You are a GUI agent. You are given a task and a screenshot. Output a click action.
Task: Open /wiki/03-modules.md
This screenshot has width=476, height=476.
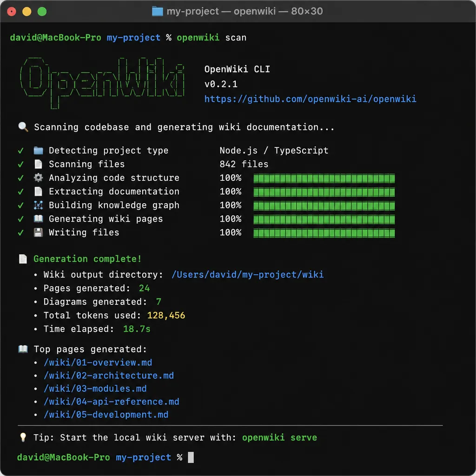95,389
